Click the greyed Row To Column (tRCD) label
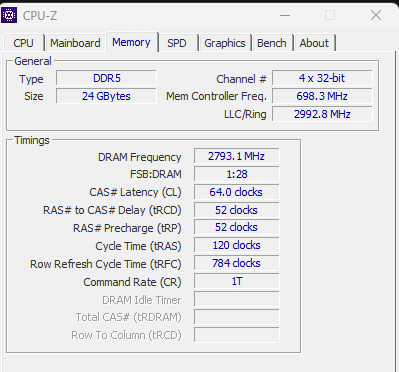The image size is (399, 372). point(126,335)
